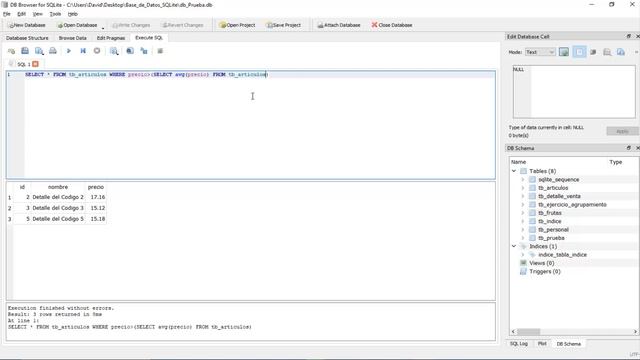This screenshot has height=360, width=640.
Task: Open Find and Replace icon in editor toolbar
Action: click(x=144, y=51)
